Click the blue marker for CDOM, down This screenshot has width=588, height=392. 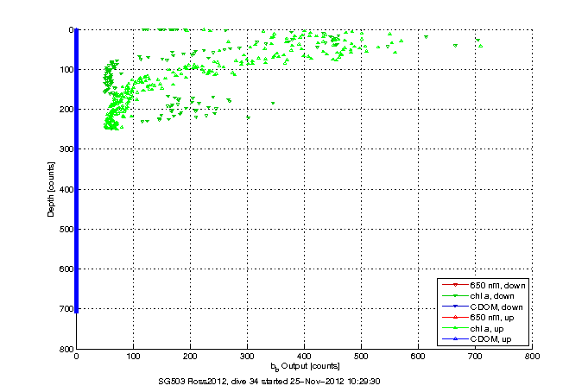pyautogui.click(x=454, y=307)
